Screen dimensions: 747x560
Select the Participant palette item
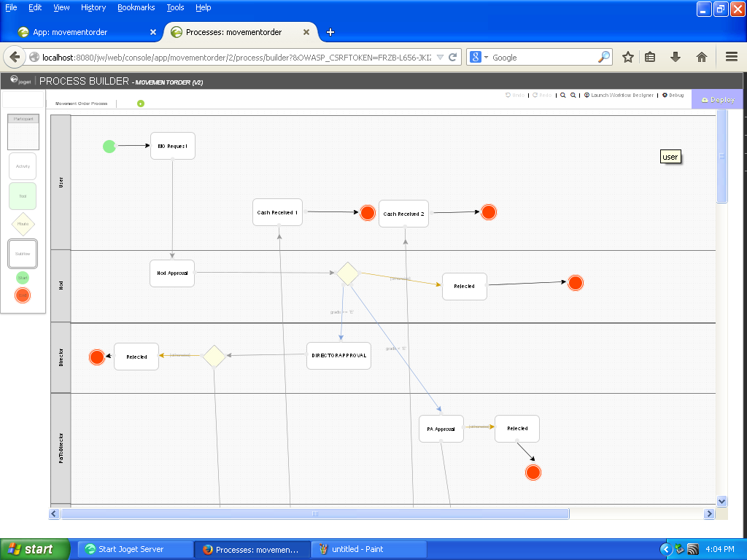click(x=23, y=132)
